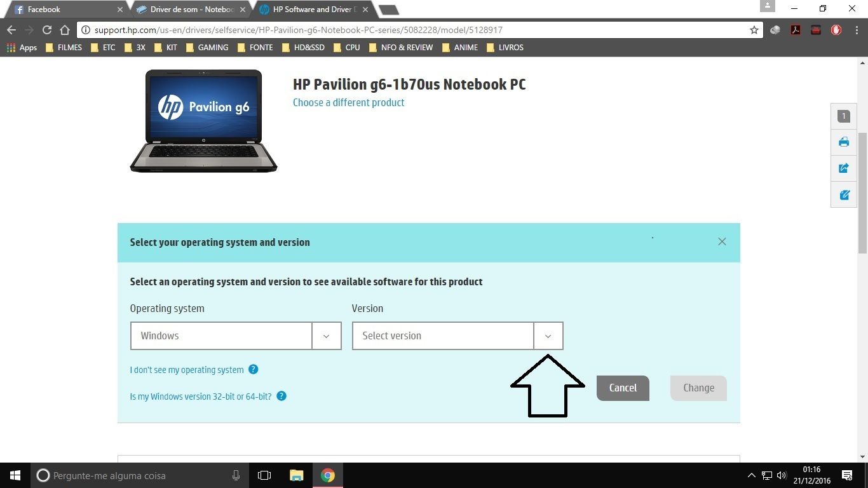Click Is my Windows version 32-bit or 64-bit link
Viewport: 868px width, 488px height.
(x=201, y=396)
